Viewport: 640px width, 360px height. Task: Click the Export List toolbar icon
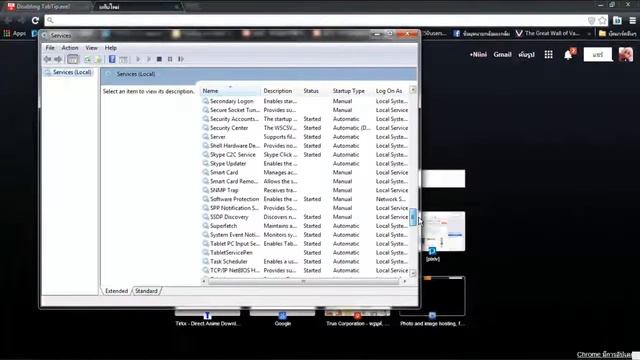pos(98,59)
